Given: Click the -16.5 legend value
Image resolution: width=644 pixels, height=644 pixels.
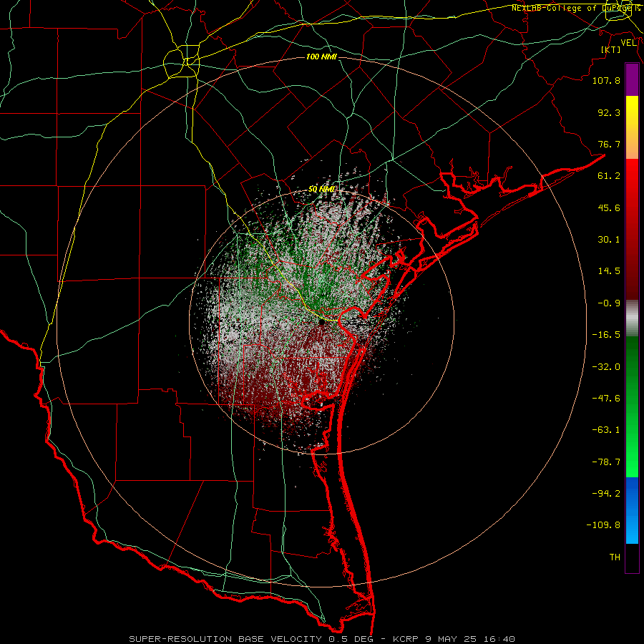Looking at the screenshot, I should tap(606, 335).
